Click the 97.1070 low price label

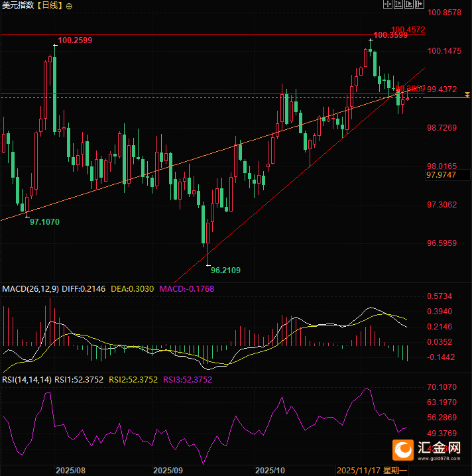point(44,222)
